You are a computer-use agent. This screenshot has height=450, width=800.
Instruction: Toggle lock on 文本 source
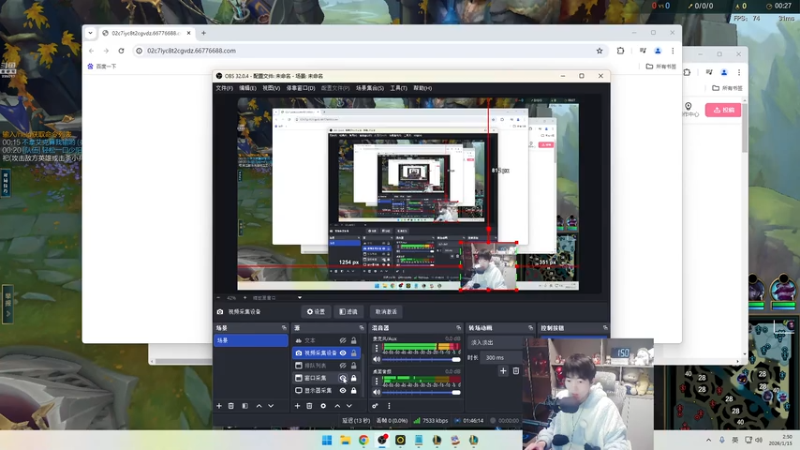click(x=354, y=340)
